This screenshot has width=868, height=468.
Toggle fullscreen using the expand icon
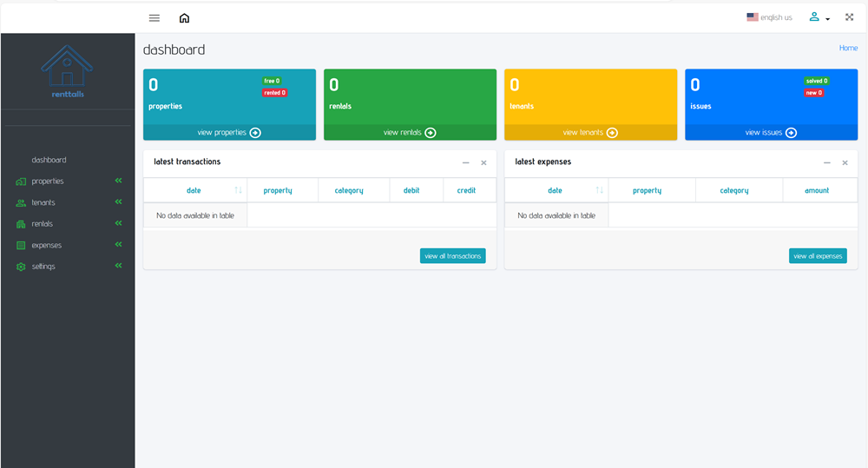click(850, 16)
